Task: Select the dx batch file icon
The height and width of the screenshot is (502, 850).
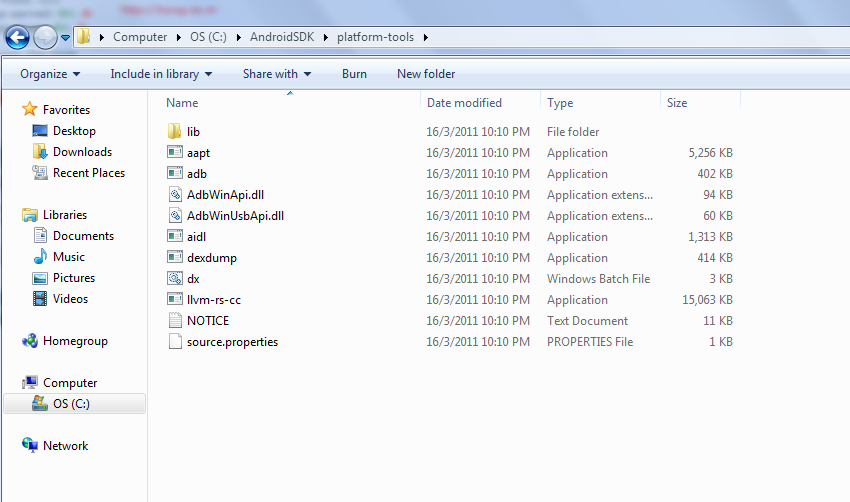Action: (174, 279)
